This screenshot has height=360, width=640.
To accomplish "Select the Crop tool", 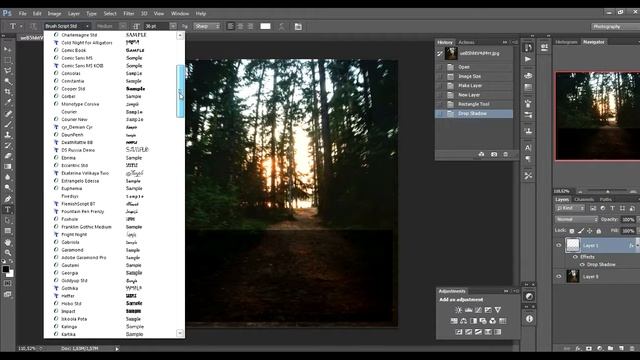I will [7, 92].
